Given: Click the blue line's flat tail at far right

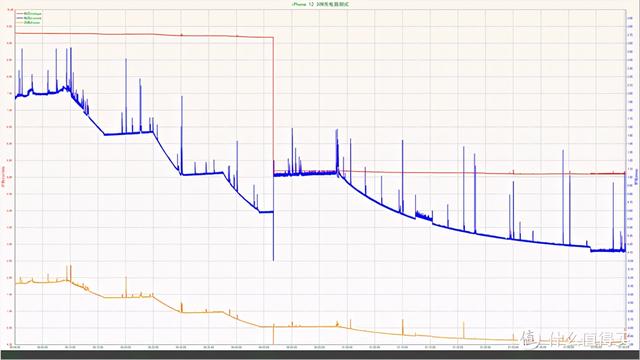Looking at the screenshot, I should pos(607,251).
